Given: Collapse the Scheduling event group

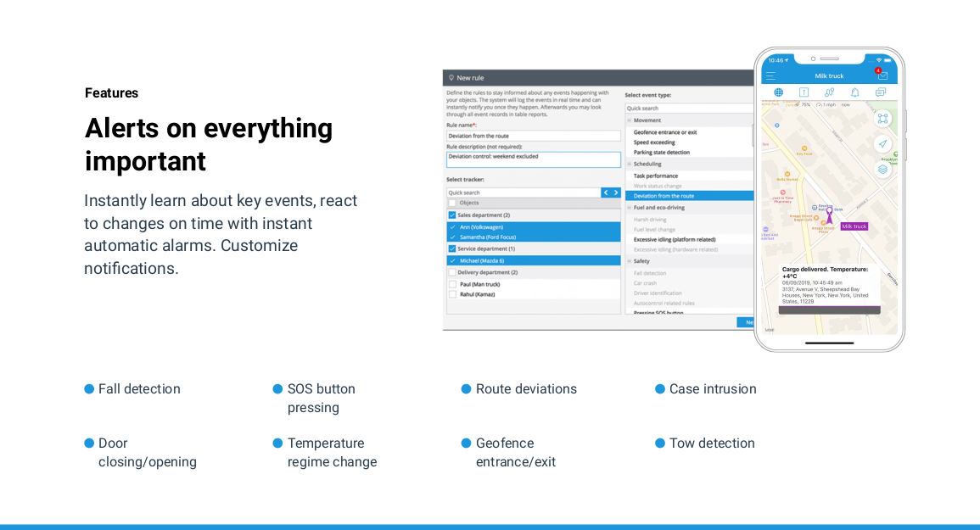Looking at the screenshot, I should [x=629, y=164].
